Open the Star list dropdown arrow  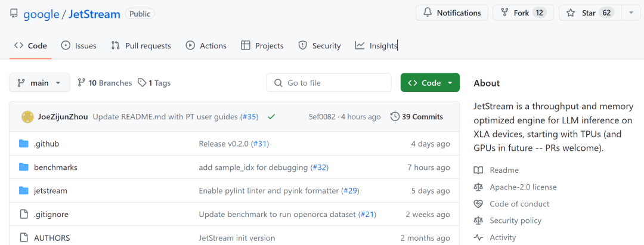coord(631,13)
